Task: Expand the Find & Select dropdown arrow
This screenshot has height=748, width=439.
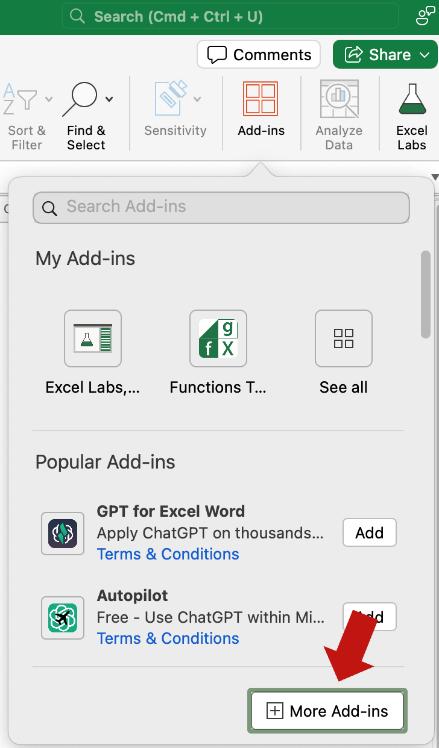Action: [109, 99]
